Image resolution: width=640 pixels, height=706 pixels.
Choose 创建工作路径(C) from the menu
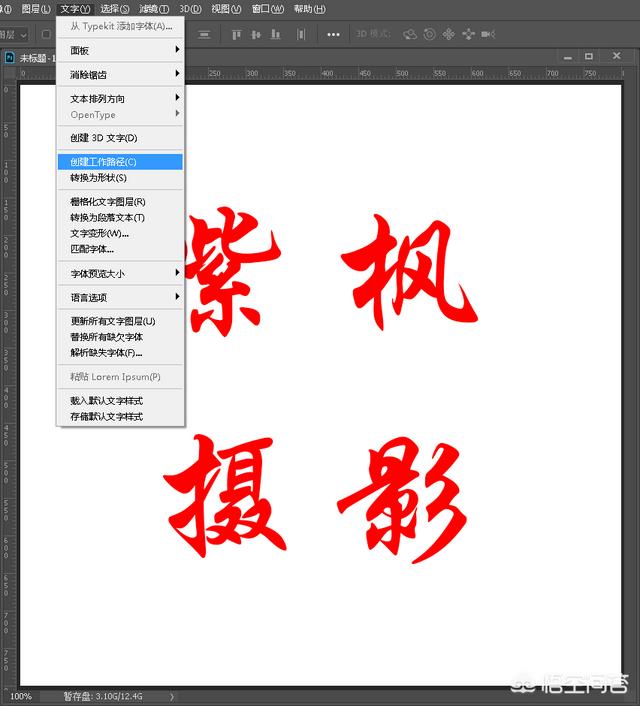[x=120, y=162]
